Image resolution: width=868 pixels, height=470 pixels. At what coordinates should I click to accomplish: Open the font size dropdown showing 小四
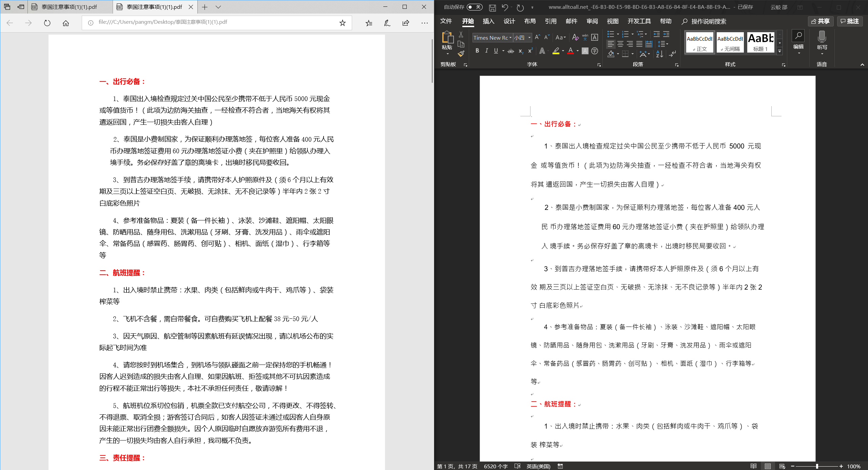pos(529,38)
